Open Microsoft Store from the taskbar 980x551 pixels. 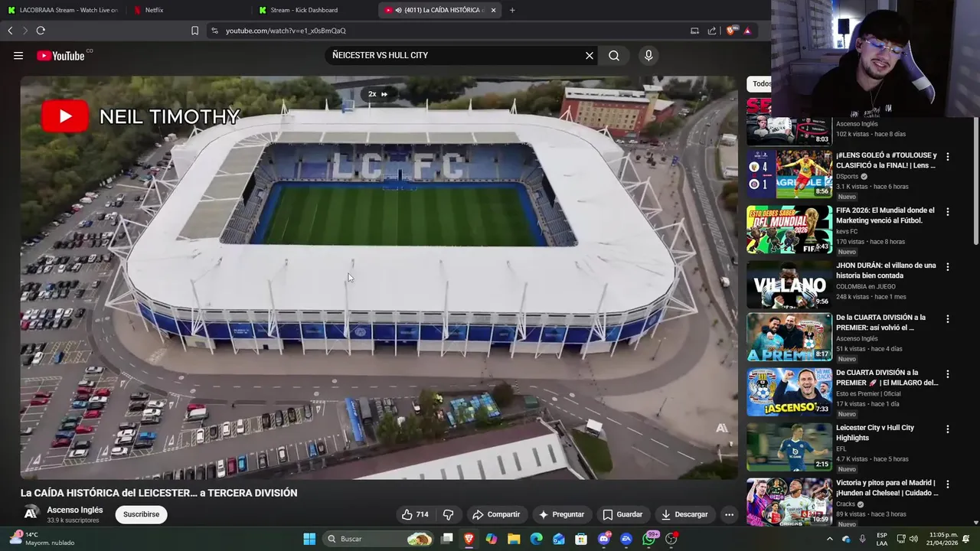tap(581, 539)
